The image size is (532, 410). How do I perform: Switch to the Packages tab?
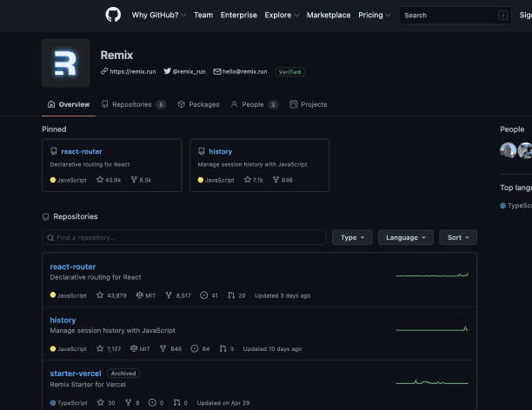pyautogui.click(x=198, y=104)
